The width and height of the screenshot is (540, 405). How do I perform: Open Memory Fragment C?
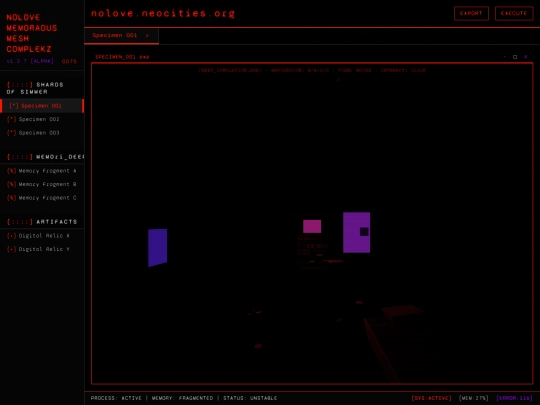[x=42, y=198]
